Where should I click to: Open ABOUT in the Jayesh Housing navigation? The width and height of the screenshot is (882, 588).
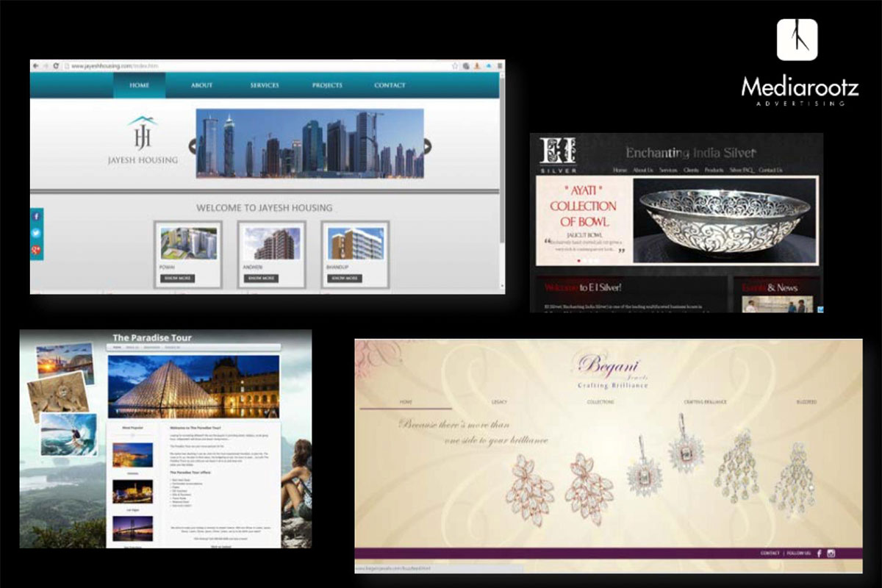tap(201, 85)
